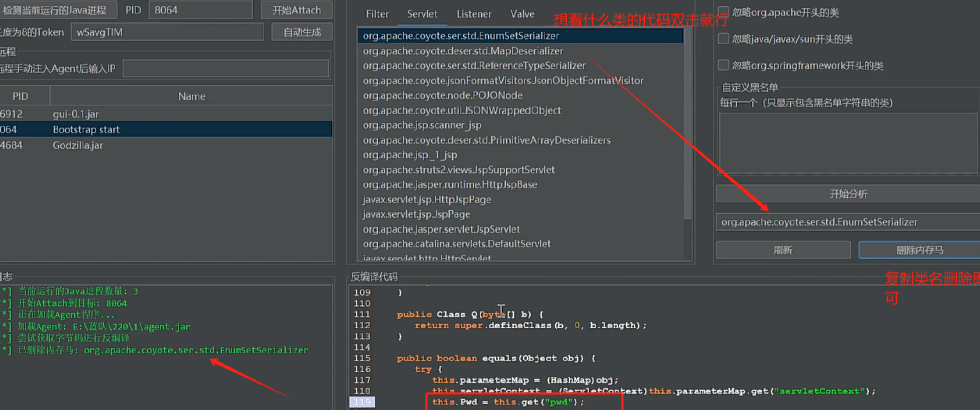
Task: Sort the process table by Name header
Action: 191,96
